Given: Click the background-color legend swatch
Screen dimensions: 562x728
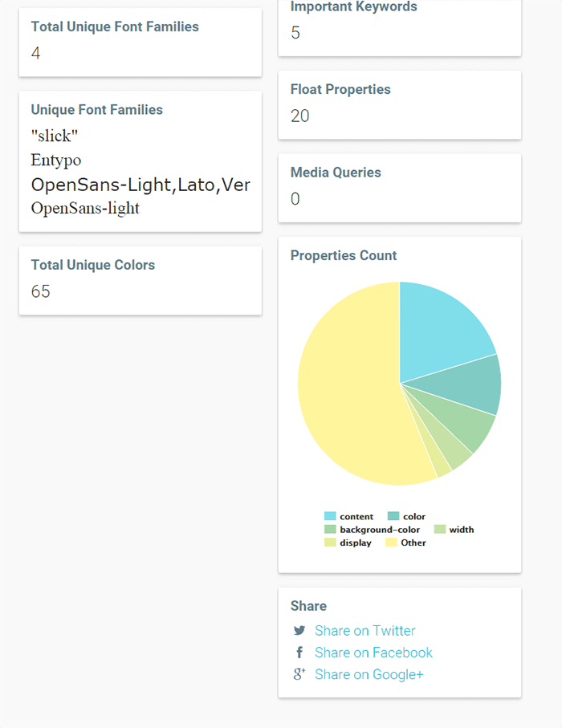Looking at the screenshot, I should coord(330,530).
